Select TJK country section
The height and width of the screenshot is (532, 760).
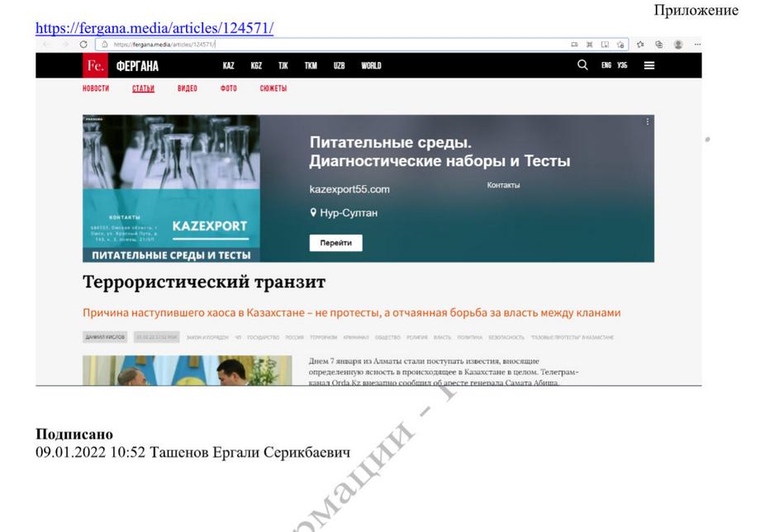coord(283,65)
